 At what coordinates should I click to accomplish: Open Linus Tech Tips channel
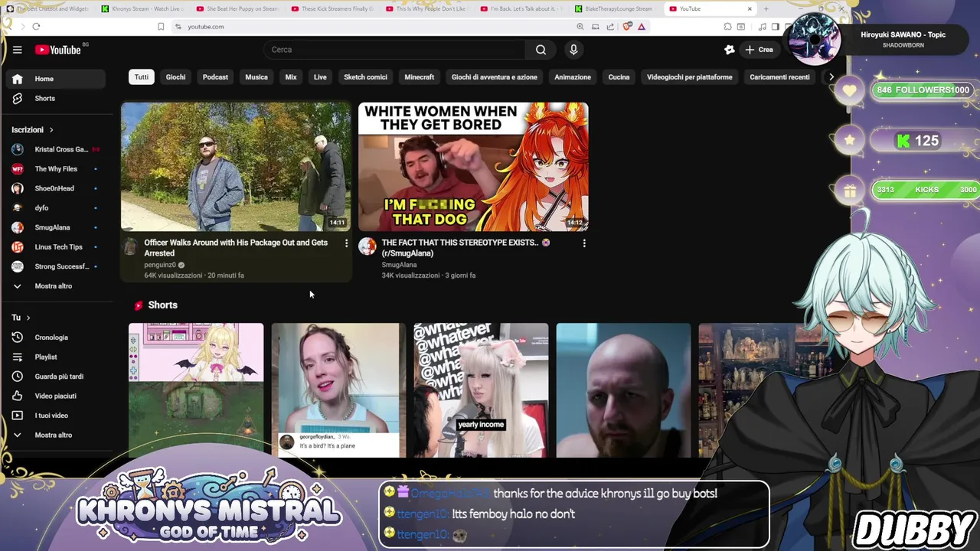[55, 246]
